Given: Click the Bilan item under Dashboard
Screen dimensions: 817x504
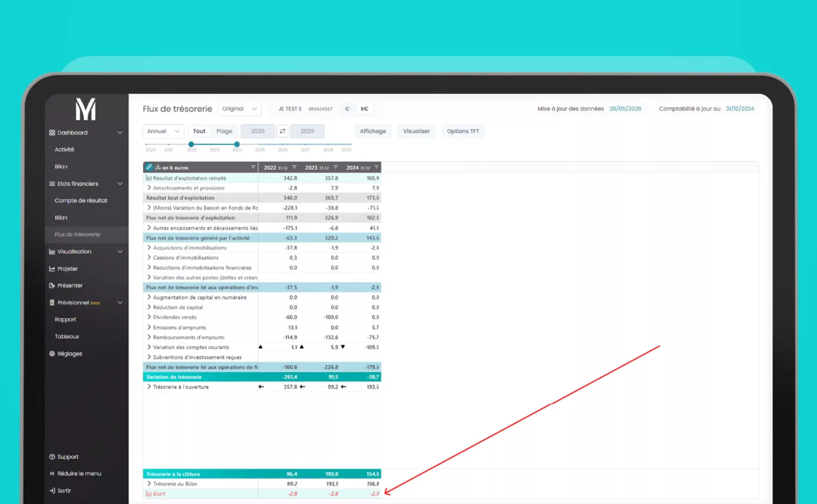Looking at the screenshot, I should tap(61, 167).
